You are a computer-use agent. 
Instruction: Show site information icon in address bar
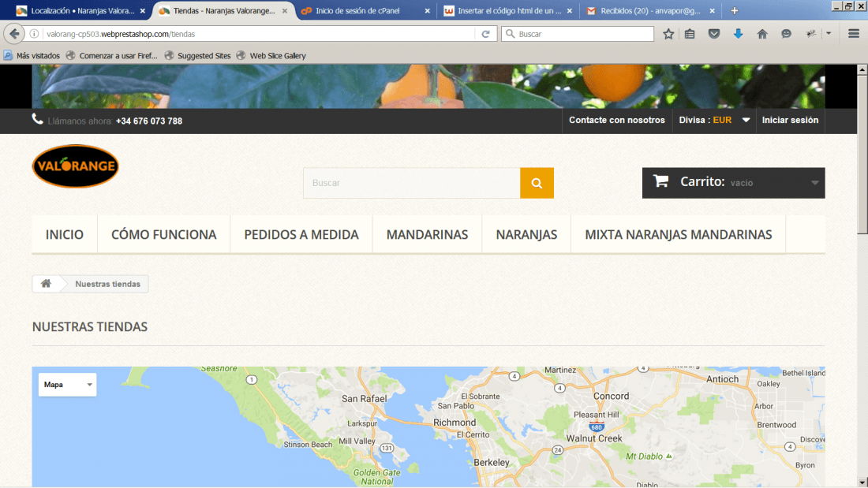tap(34, 34)
